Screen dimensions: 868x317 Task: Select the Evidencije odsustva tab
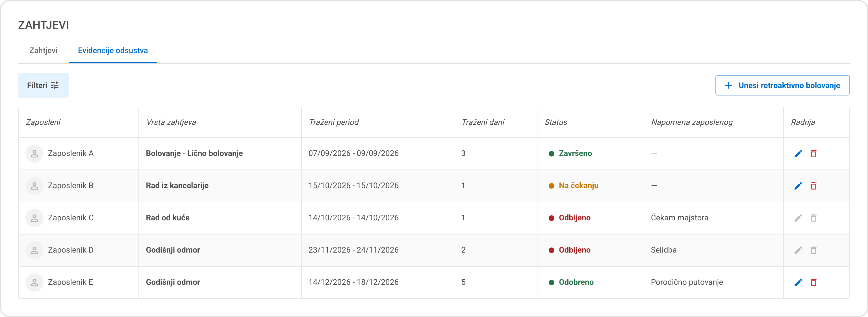(113, 51)
